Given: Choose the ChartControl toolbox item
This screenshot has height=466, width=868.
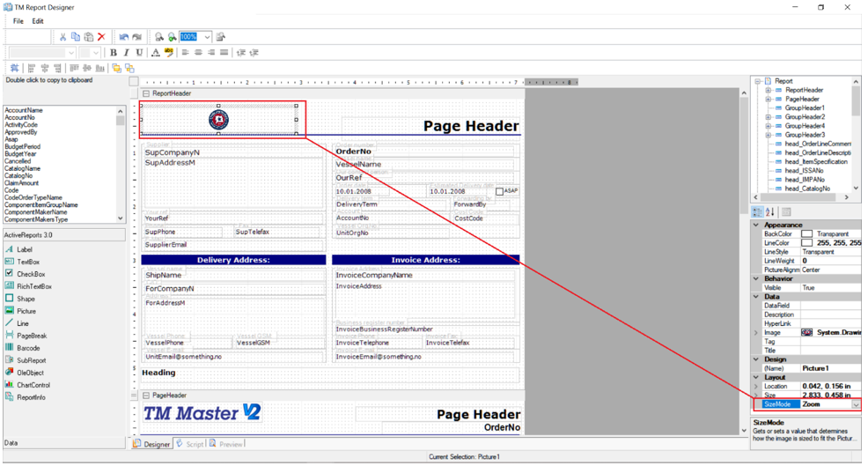Looking at the screenshot, I should (33, 385).
